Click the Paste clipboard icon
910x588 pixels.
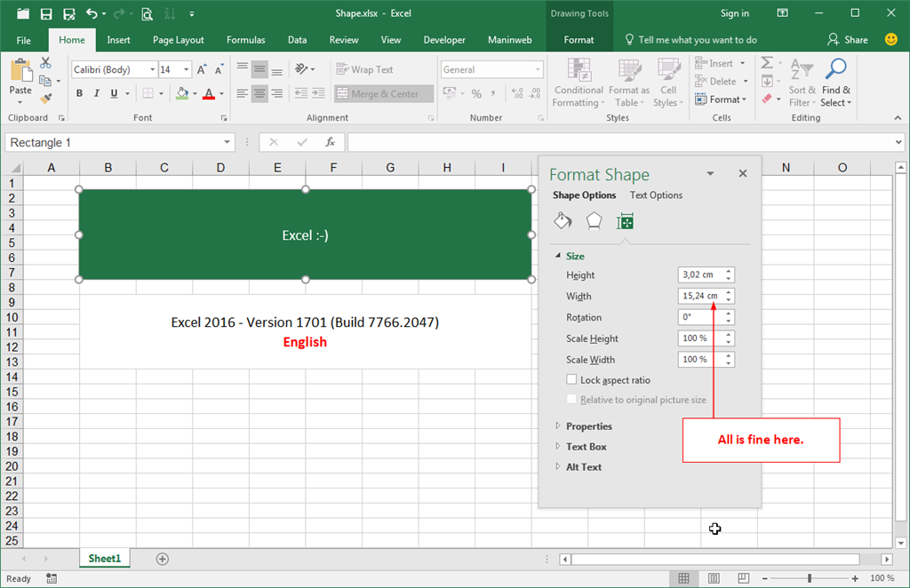coord(21,71)
